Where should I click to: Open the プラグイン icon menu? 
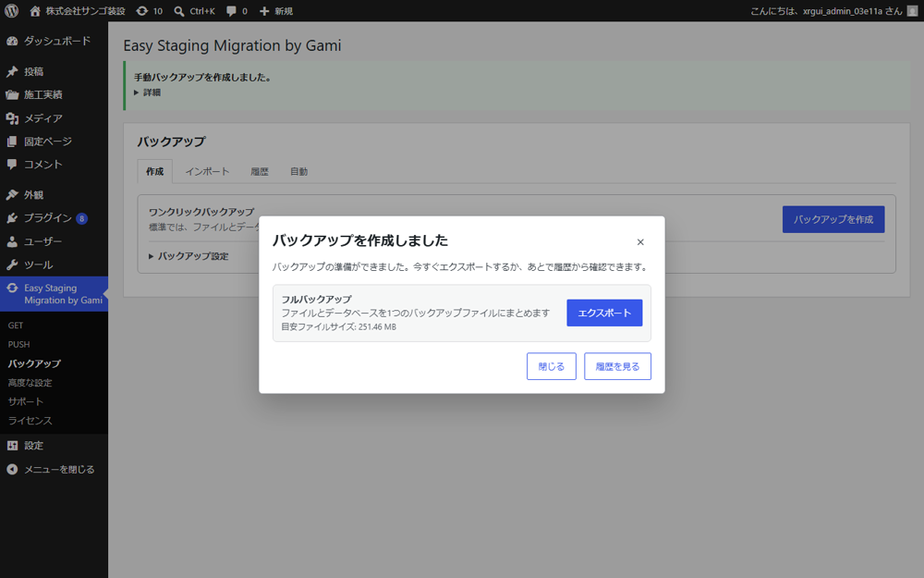[x=12, y=218]
